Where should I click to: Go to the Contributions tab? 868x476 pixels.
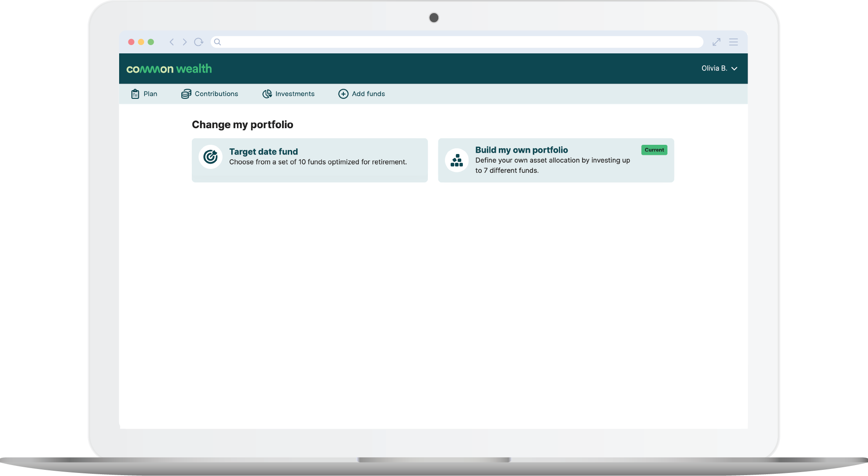pos(210,94)
